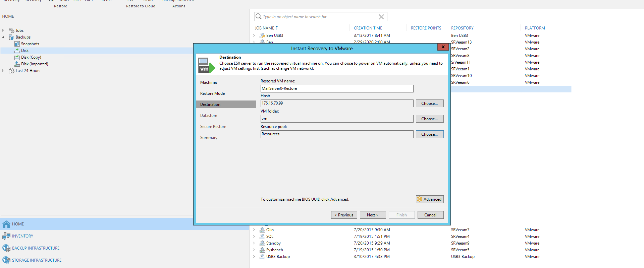Click the HOME house icon in navigation pane

click(6, 224)
